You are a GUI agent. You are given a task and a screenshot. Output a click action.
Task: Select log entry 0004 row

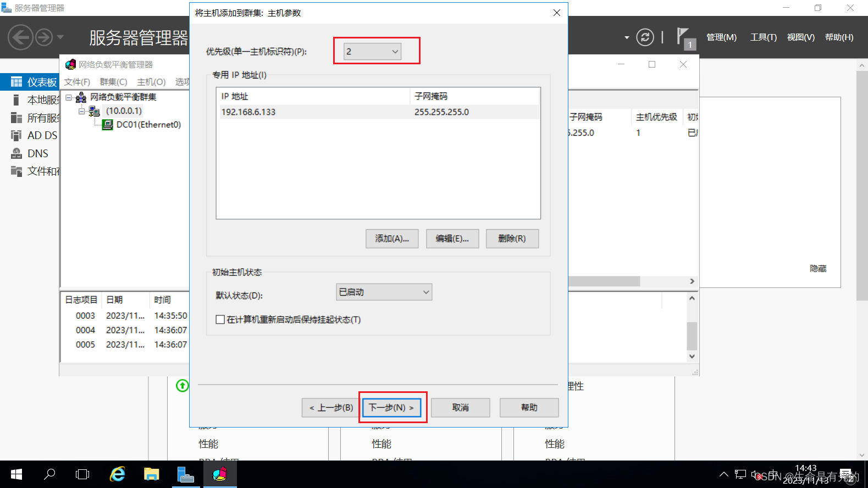click(x=126, y=330)
